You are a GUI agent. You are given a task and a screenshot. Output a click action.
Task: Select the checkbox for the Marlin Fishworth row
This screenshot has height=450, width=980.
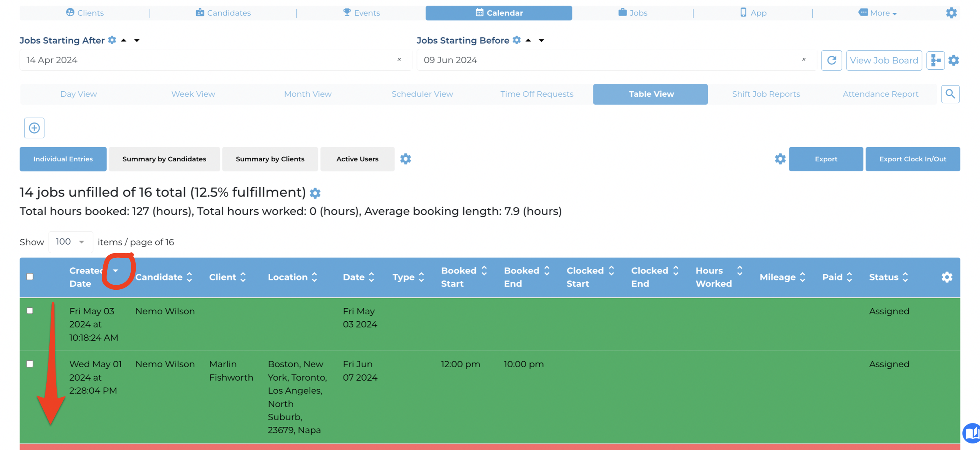click(30, 364)
